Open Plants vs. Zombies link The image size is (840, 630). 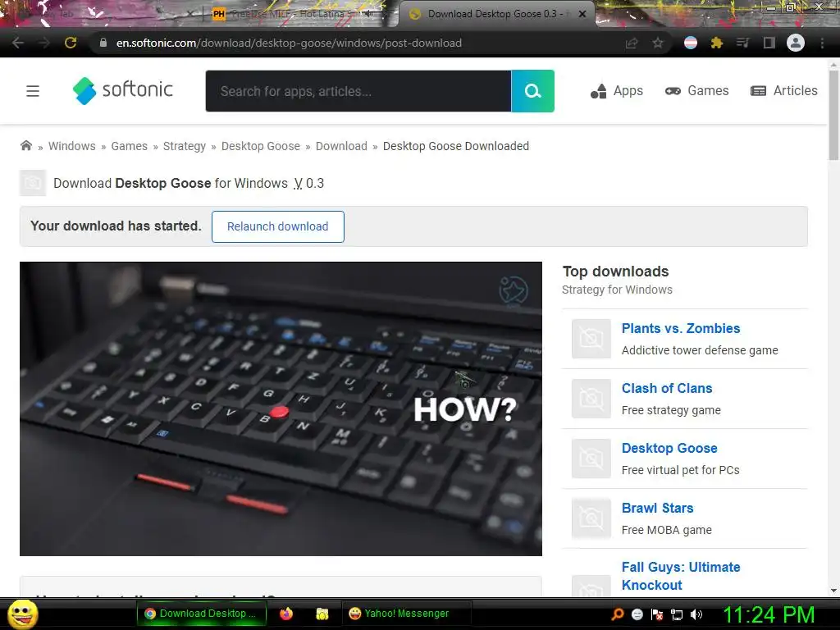pyautogui.click(x=681, y=328)
